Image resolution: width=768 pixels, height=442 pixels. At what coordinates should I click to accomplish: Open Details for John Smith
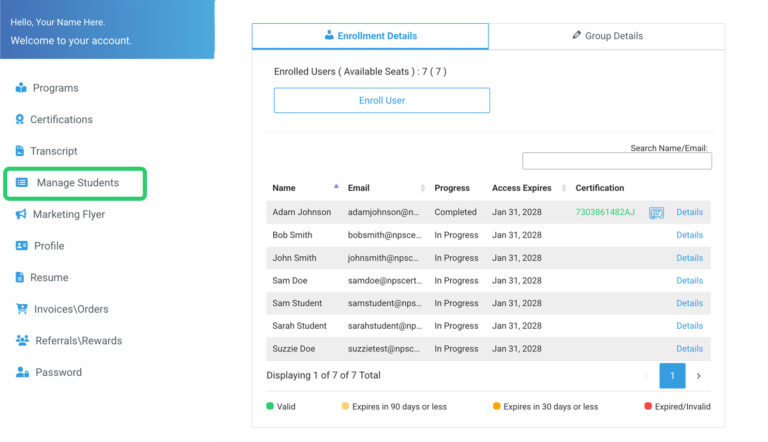(689, 258)
